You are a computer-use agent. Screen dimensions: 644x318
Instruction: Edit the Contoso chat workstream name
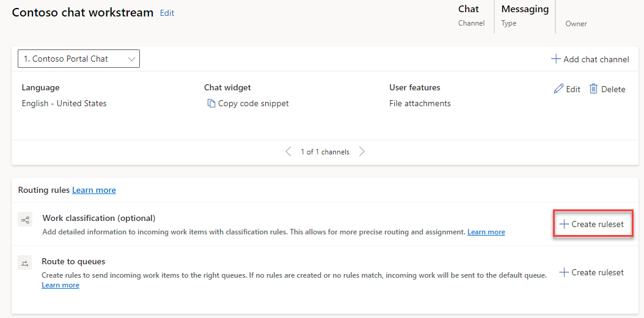[167, 13]
